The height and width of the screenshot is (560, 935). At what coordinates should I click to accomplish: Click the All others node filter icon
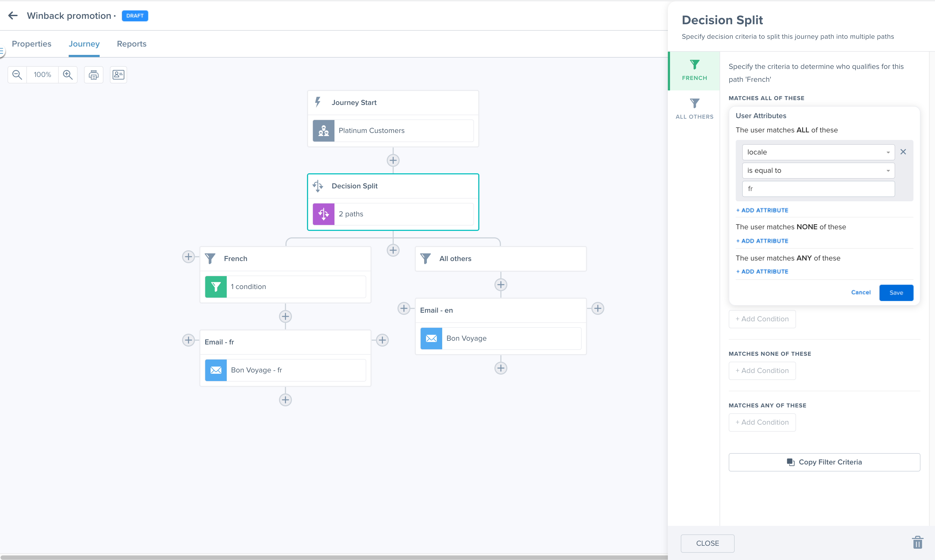(425, 259)
